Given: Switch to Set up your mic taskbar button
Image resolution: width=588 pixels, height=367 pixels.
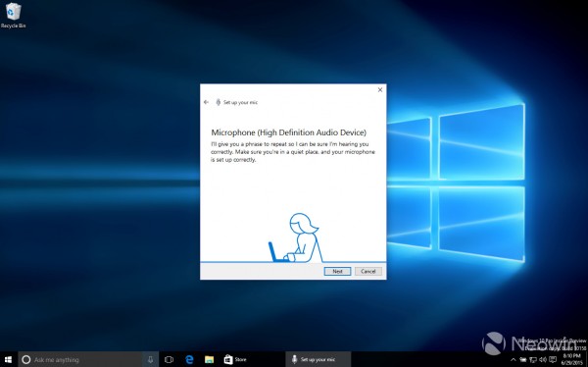Looking at the screenshot, I should coord(318,360).
